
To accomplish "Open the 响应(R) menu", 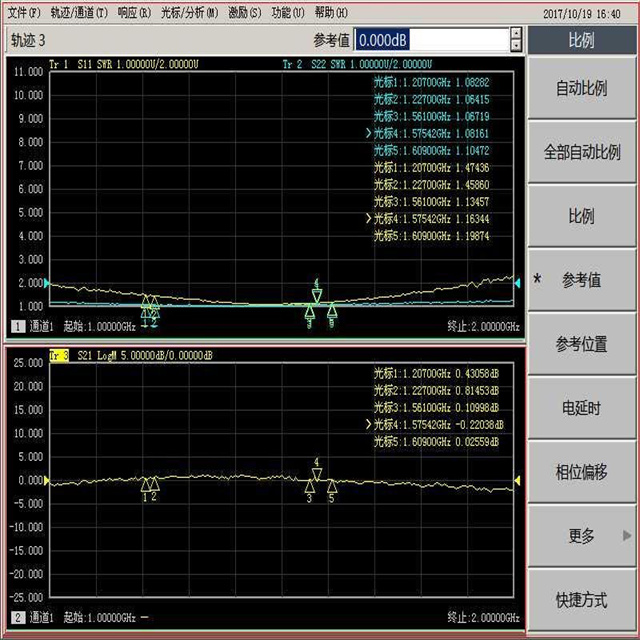I will click(134, 13).
